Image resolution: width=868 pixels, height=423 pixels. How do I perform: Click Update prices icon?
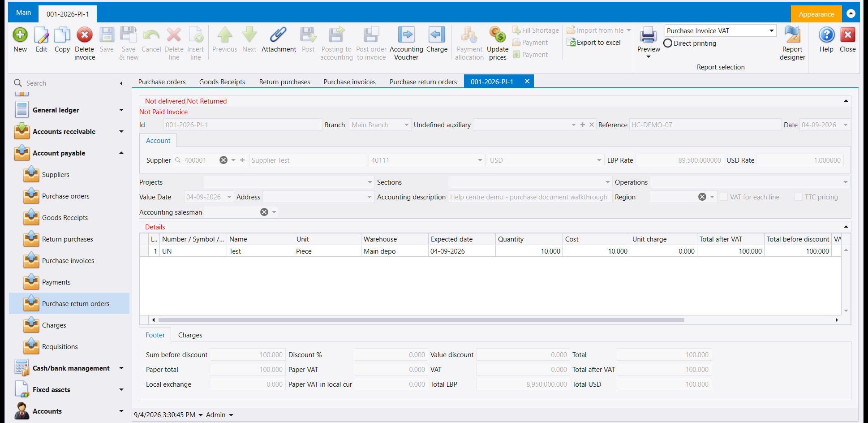(x=498, y=35)
